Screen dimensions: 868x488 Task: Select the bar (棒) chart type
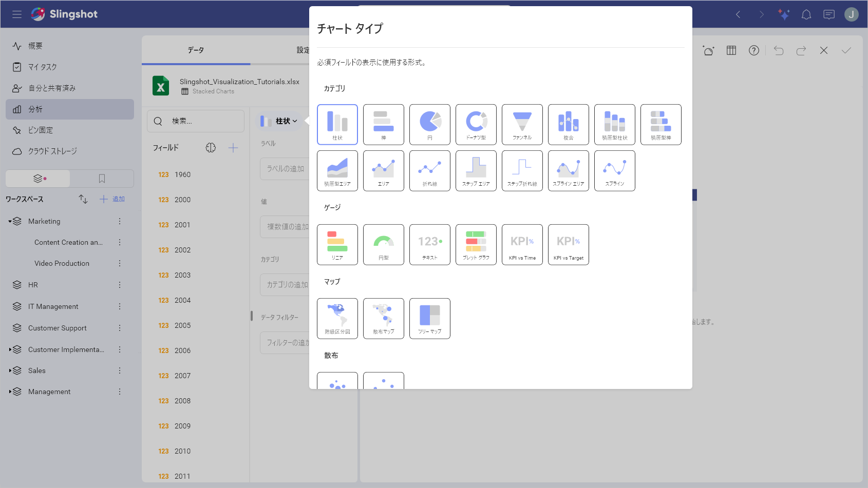(x=384, y=125)
